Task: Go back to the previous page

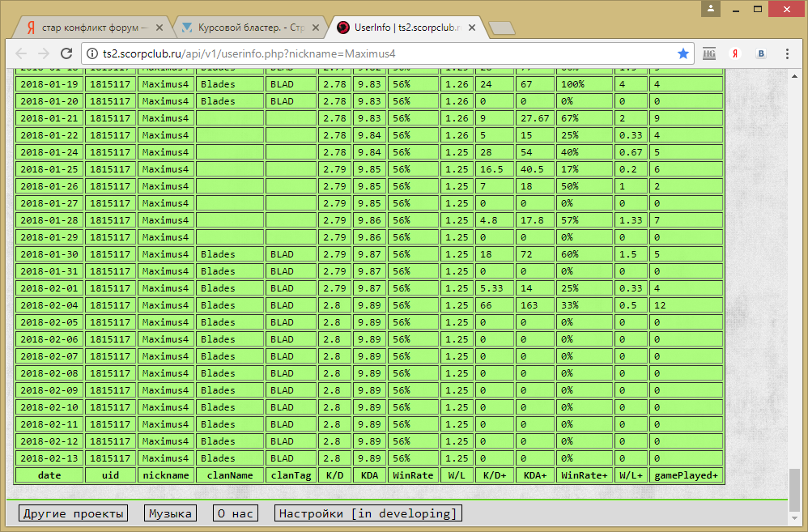Action: coord(21,53)
